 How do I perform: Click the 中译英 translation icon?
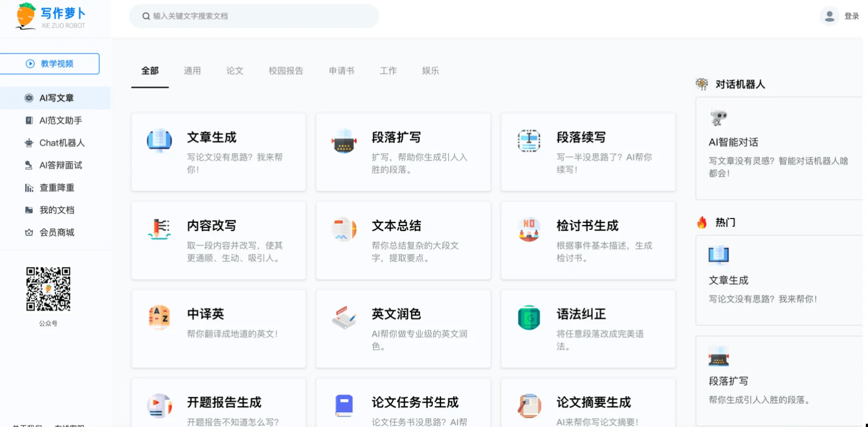159,317
